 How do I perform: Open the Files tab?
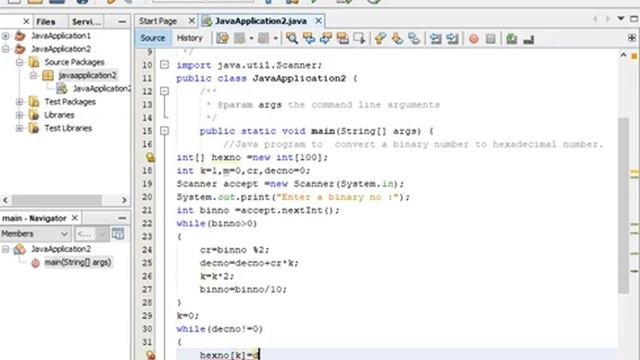pos(46,22)
